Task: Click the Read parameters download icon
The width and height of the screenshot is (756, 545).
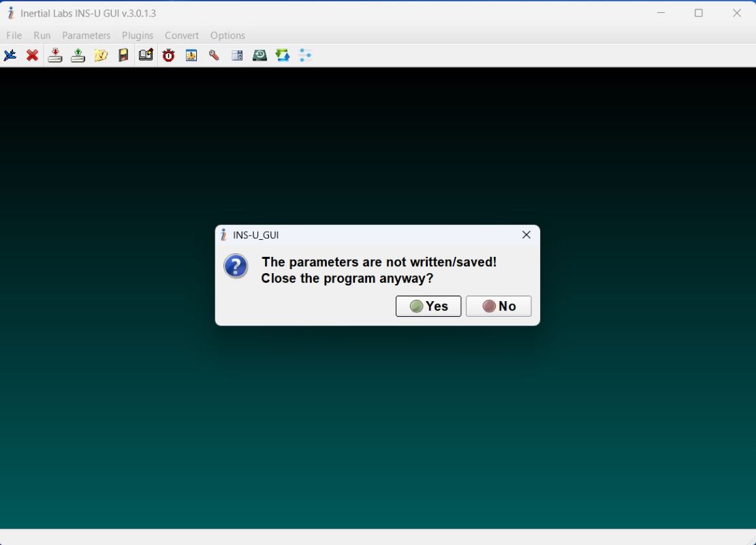Action: click(x=55, y=55)
